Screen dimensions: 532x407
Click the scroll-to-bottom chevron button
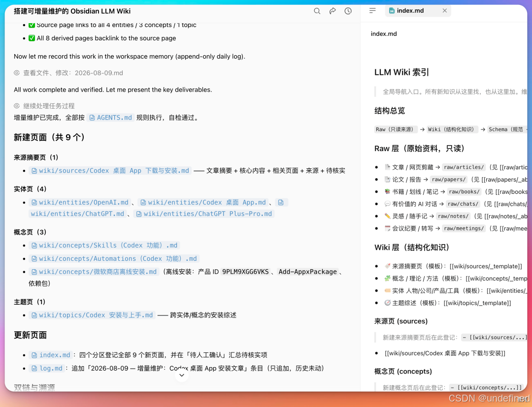[182, 375]
